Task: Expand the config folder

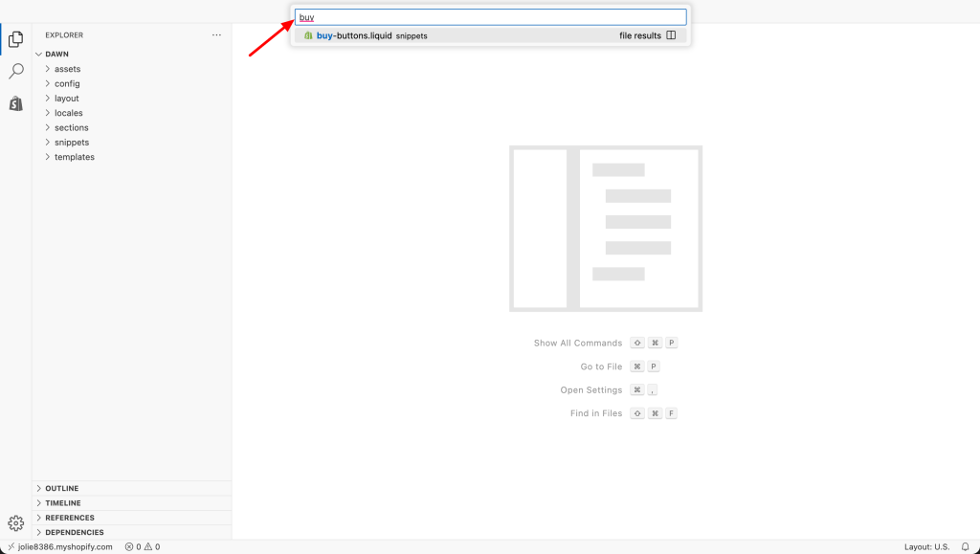Action: pos(67,84)
